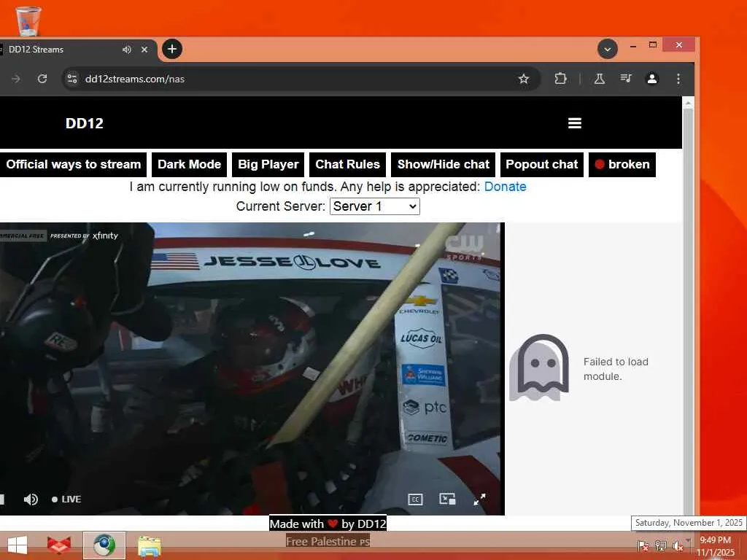Mute the video player volume icon
747x560 pixels.
click(31, 499)
